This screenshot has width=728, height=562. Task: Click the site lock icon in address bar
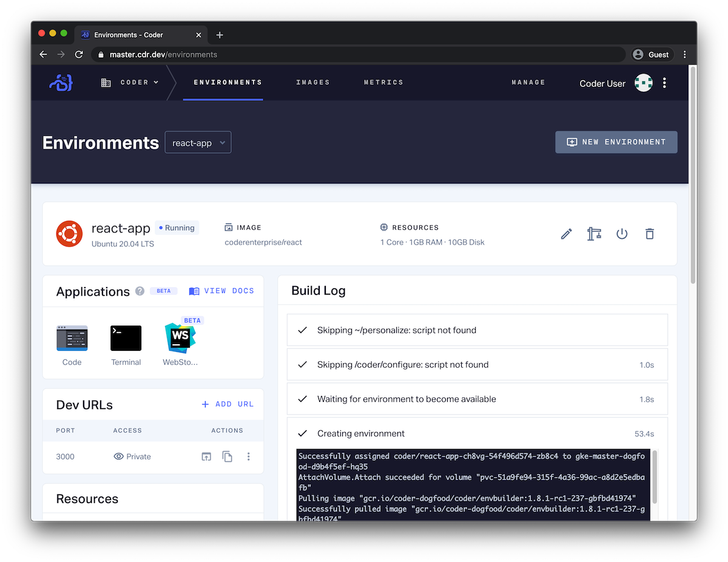[x=101, y=55]
